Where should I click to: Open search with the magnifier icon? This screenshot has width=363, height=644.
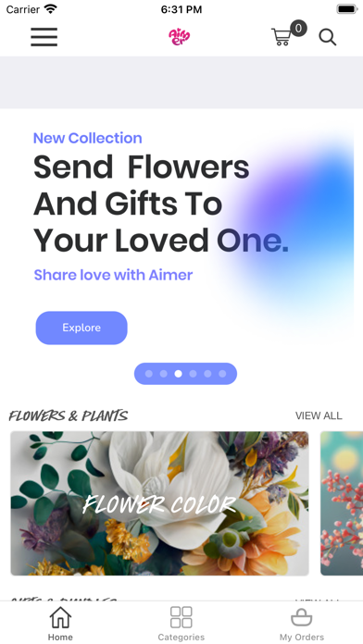point(328,37)
